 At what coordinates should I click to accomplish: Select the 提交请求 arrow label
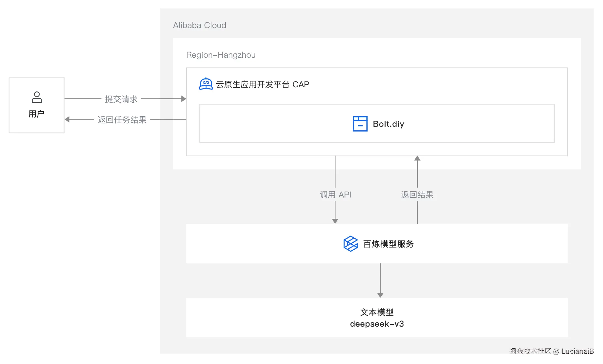121,99
